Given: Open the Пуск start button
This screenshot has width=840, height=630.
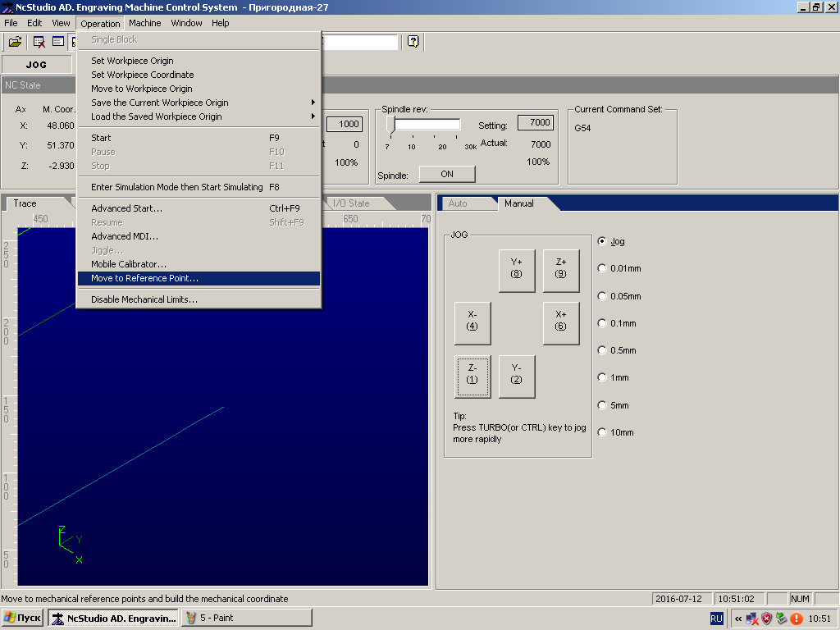Looking at the screenshot, I should click(22, 618).
